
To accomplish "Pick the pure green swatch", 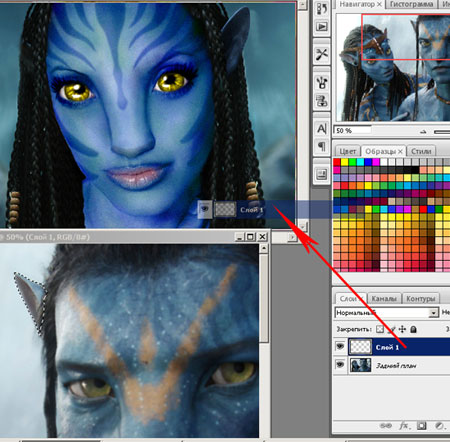I will coord(352,162).
